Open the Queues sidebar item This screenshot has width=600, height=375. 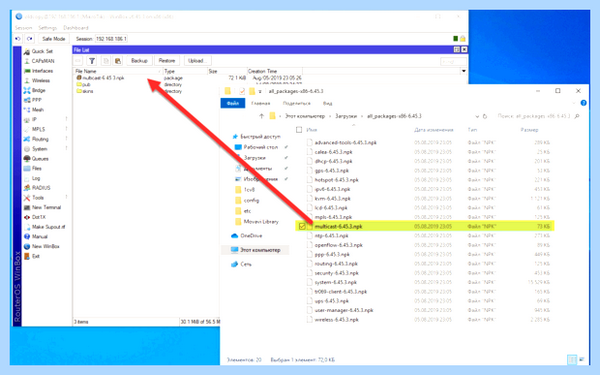pyautogui.click(x=36, y=158)
